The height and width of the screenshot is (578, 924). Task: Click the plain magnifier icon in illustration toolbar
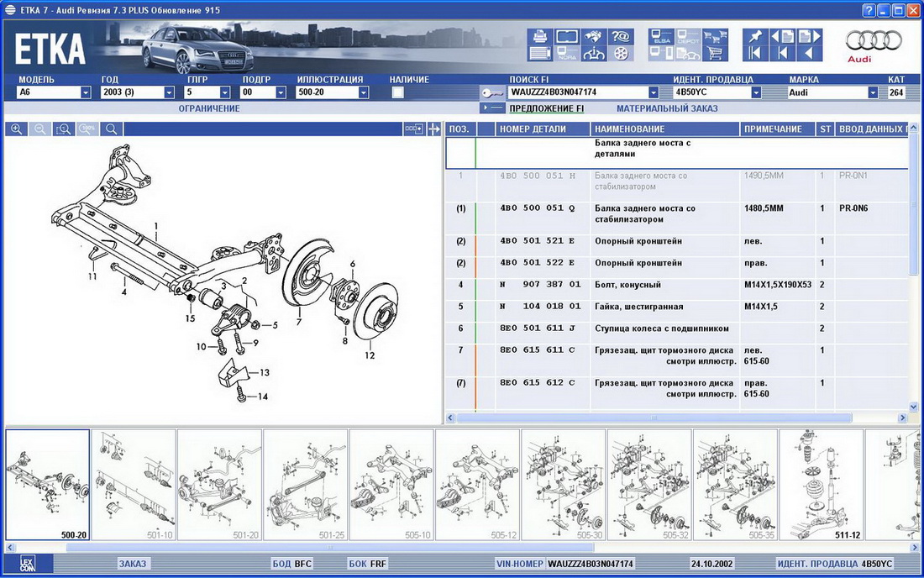pyautogui.click(x=112, y=129)
